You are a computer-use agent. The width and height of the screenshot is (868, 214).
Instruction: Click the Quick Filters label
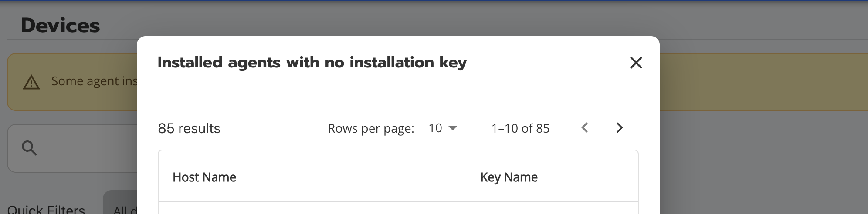click(46, 210)
